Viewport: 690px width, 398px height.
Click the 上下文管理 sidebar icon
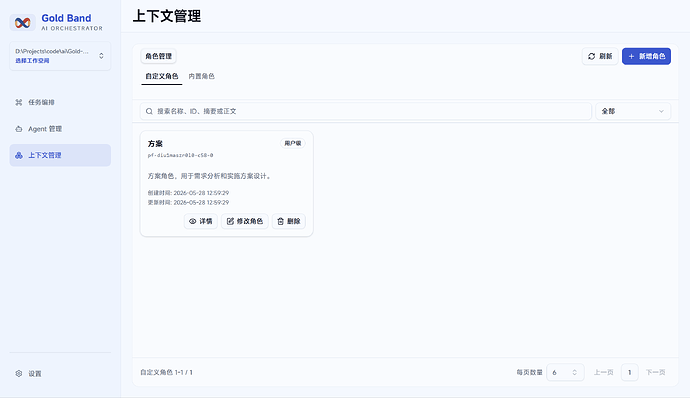point(18,155)
